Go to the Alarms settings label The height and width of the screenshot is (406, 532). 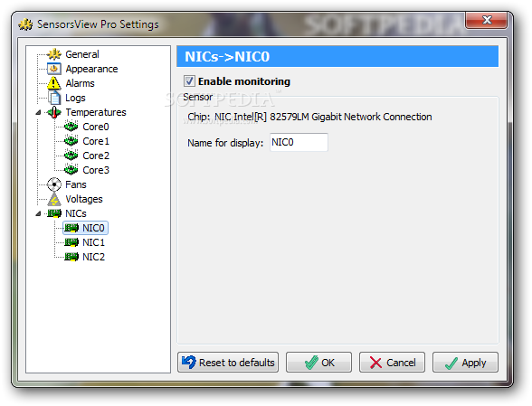80,83
